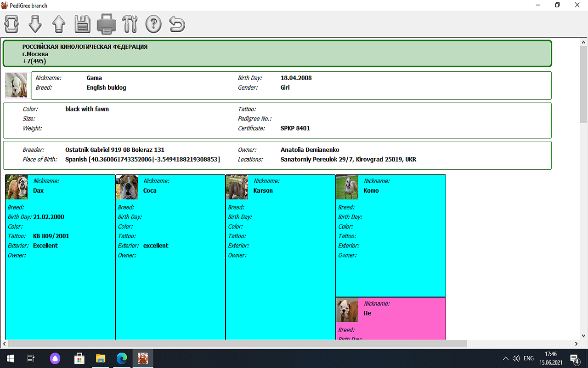Click the gender value Girl

(x=285, y=87)
